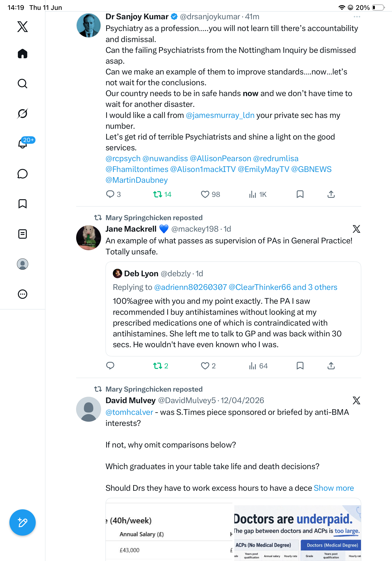The height and width of the screenshot is (561, 392).
Task: Expand David Mulvey's post with Show more
Action: [334, 488]
